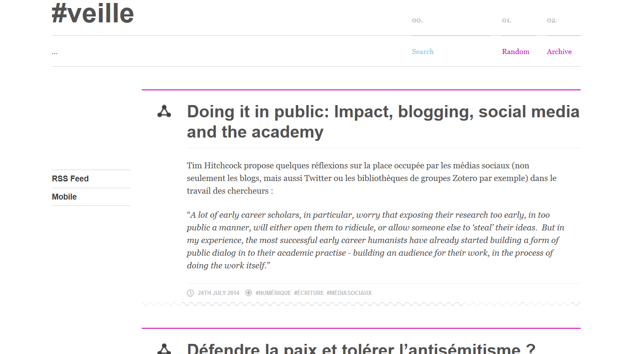Filter posts by the #ÉCRITURE tag
The height and width of the screenshot is (354, 644).
coord(309,293)
